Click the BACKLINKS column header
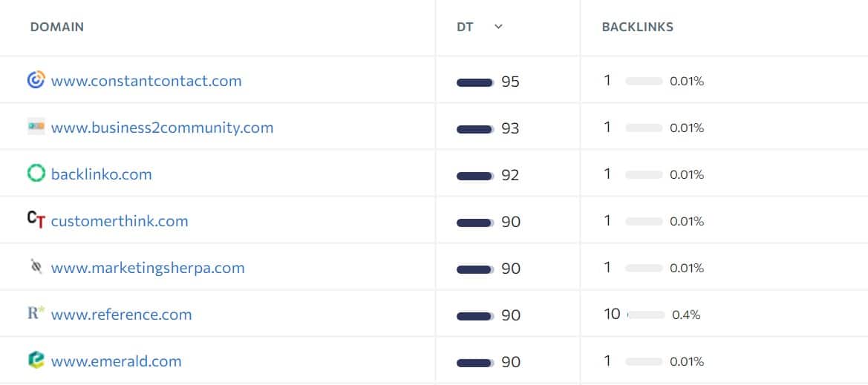The image size is (868, 385). tap(638, 27)
